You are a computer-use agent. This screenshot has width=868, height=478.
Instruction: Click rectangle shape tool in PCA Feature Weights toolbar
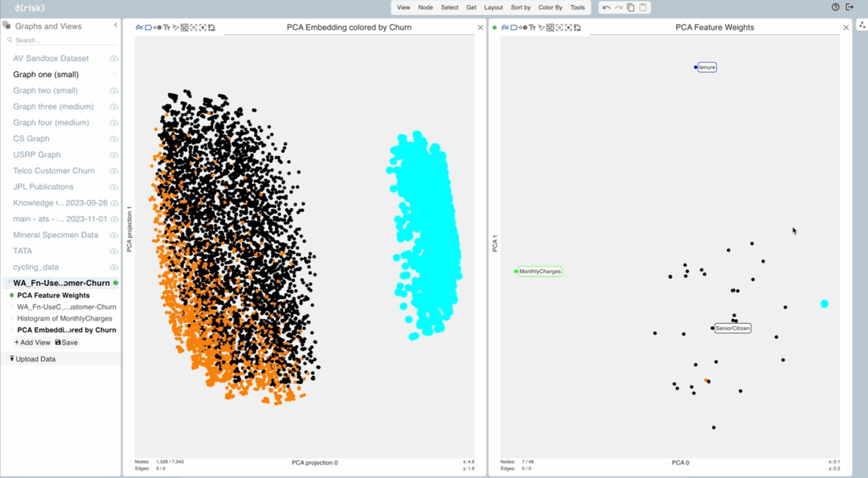(514, 27)
